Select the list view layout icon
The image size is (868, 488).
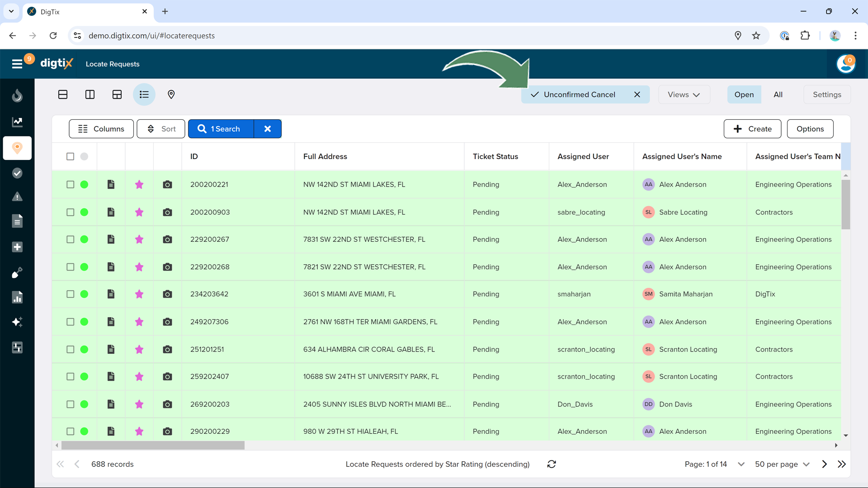(x=144, y=94)
